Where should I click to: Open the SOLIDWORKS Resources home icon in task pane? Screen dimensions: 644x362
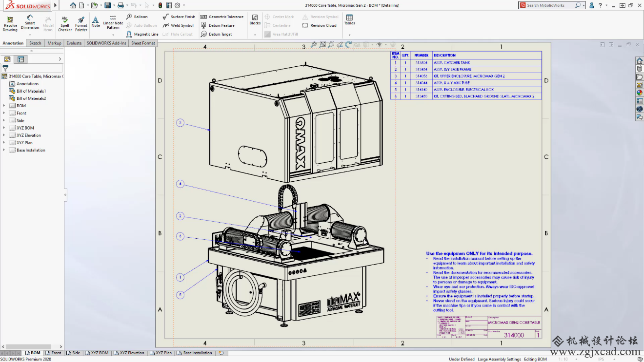coord(639,61)
